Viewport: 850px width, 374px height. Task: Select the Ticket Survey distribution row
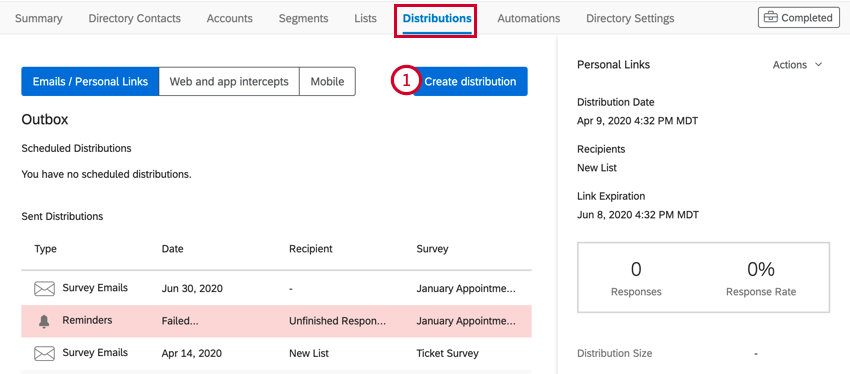click(276, 354)
